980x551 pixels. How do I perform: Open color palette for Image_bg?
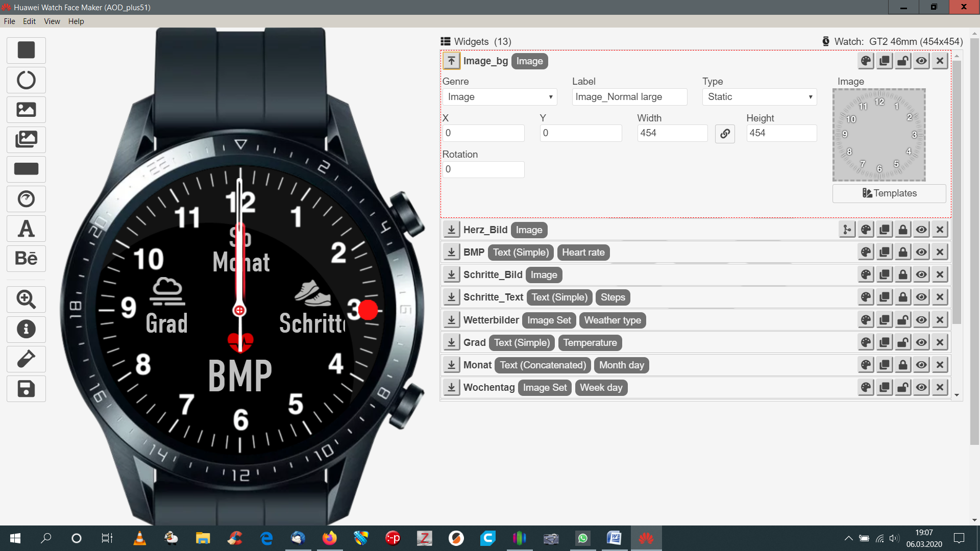(866, 61)
